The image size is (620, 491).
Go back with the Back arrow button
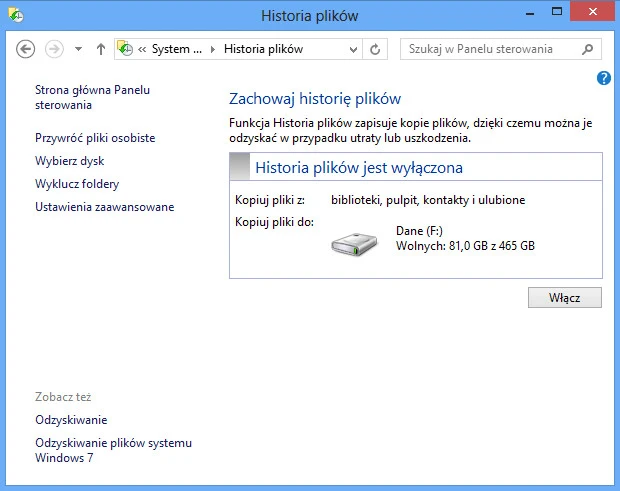coord(25,49)
